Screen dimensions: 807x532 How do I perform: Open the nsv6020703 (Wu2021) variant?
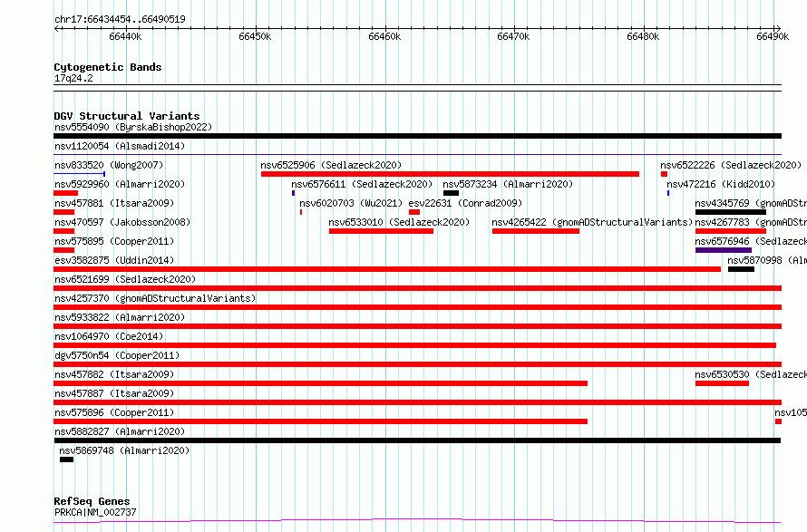351,203
